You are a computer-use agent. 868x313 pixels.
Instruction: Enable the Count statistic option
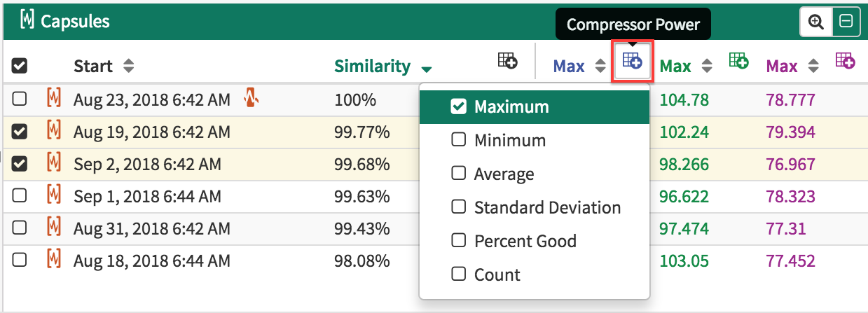point(458,274)
